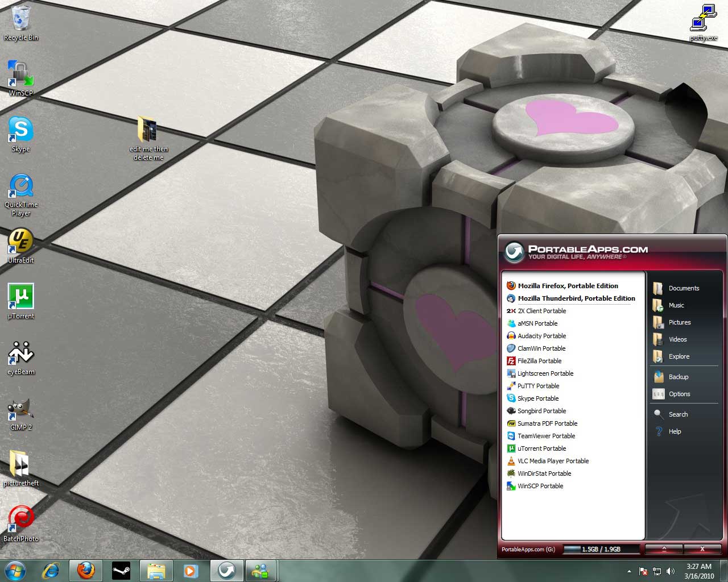Select the WinSCP desktop shortcut
Viewport: 728px width, 582px height.
click(21, 78)
